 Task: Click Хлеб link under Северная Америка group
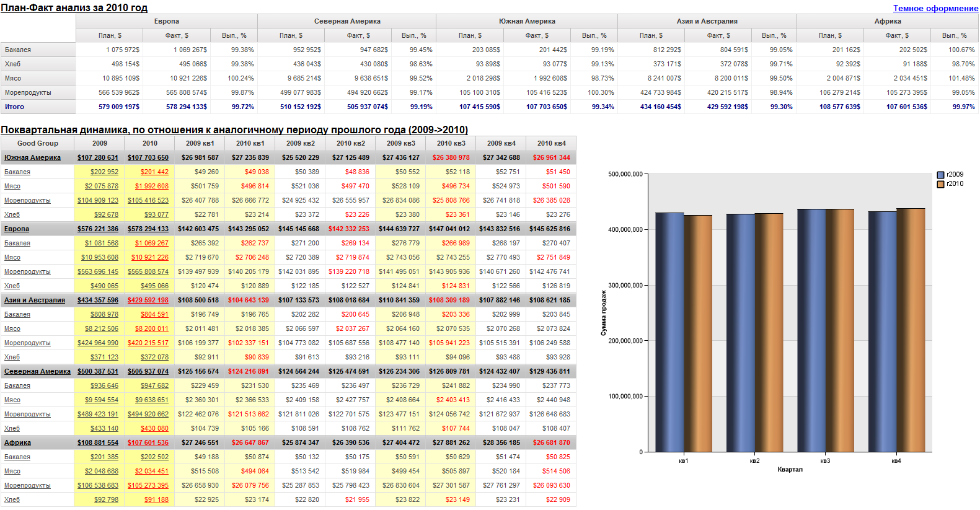pos(12,428)
